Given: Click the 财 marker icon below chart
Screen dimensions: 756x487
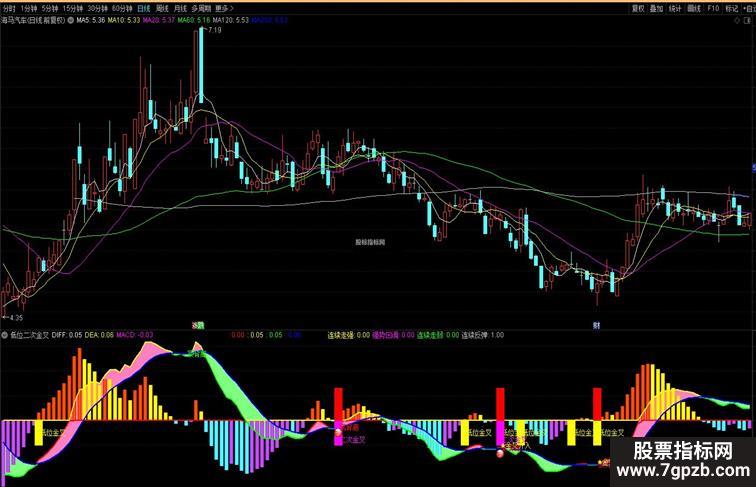Looking at the screenshot, I should (596, 325).
